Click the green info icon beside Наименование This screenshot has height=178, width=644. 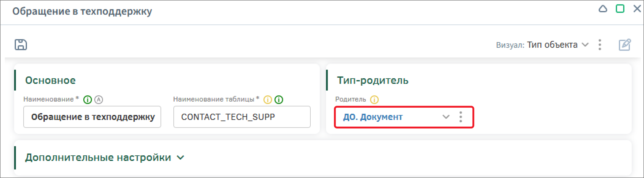(88, 100)
